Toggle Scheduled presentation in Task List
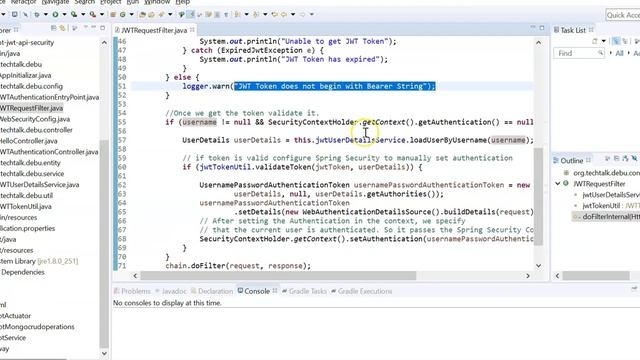 [625, 41]
